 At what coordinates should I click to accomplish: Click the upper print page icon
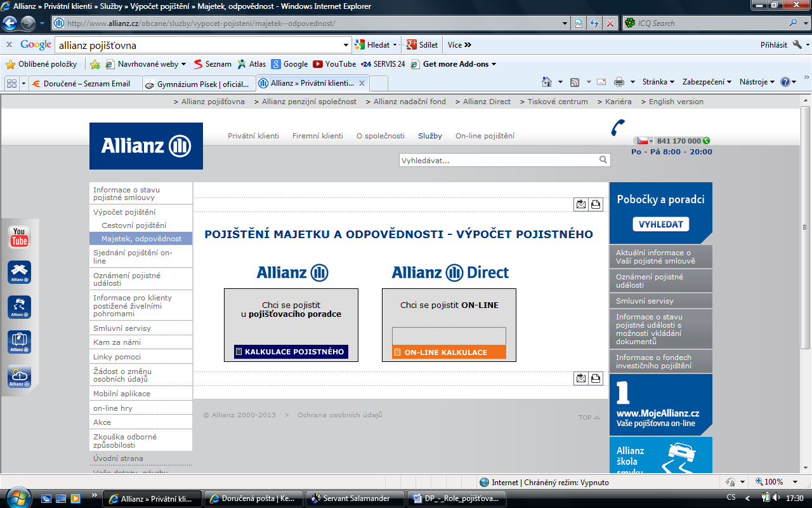coord(596,204)
